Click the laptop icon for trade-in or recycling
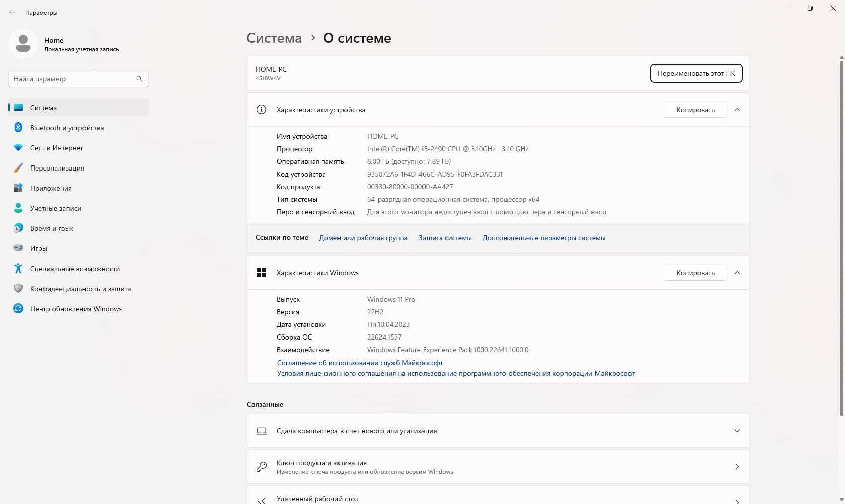 tap(262, 431)
